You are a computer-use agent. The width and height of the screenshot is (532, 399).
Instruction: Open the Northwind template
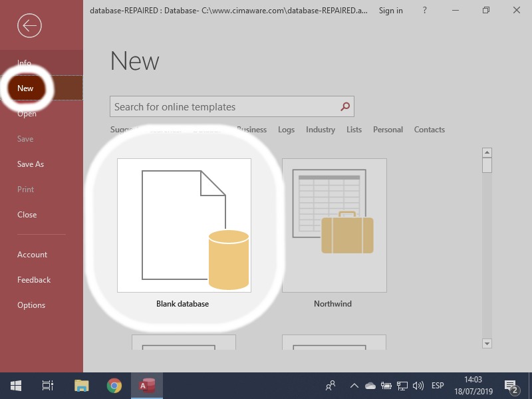pos(334,225)
